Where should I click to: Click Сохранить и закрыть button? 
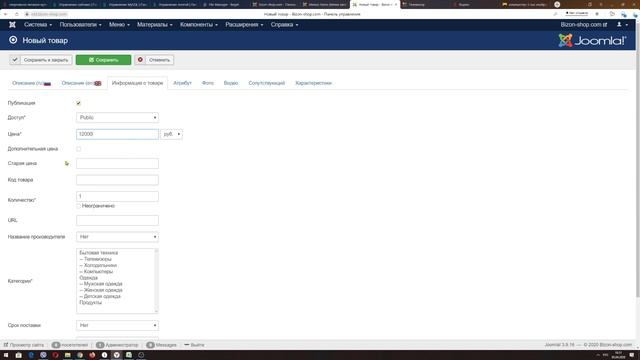point(41,60)
